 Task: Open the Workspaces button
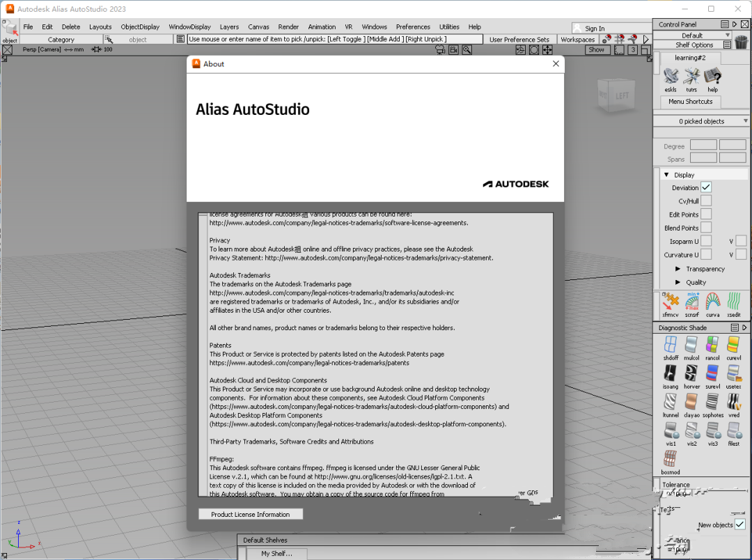coord(577,39)
